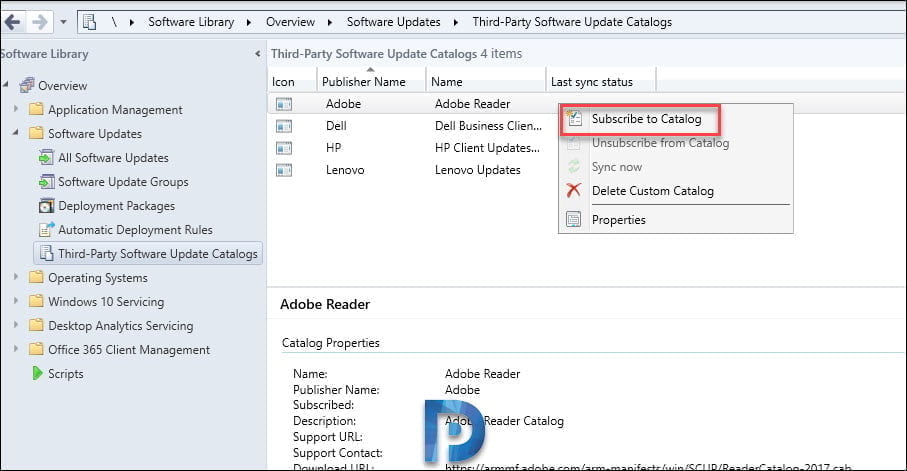
Task: Click Office 365 Client Management folder icon
Action: [x=36, y=349]
